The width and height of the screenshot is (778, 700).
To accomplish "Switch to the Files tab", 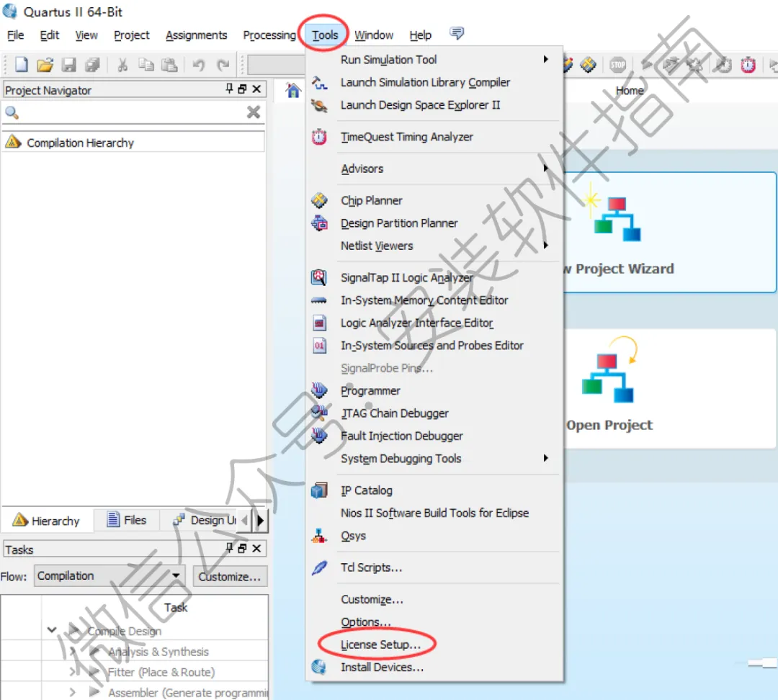I will coord(127,520).
